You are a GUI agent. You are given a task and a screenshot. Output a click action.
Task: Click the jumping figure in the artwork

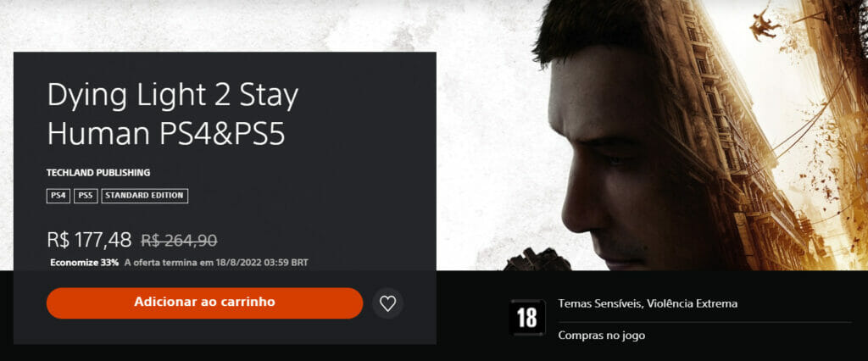(765, 23)
